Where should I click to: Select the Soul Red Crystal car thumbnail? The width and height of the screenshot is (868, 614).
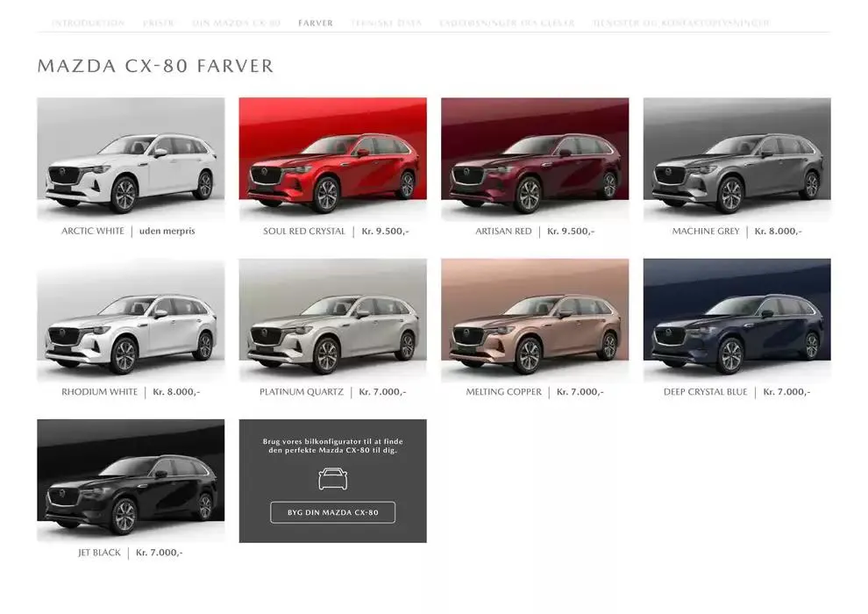pos(333,157)
